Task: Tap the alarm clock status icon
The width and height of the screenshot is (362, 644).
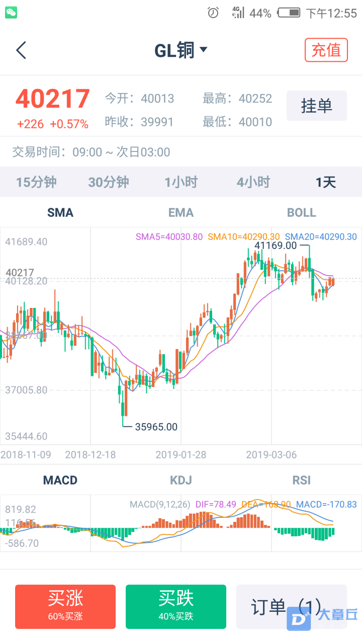Action: coord(213,13)
